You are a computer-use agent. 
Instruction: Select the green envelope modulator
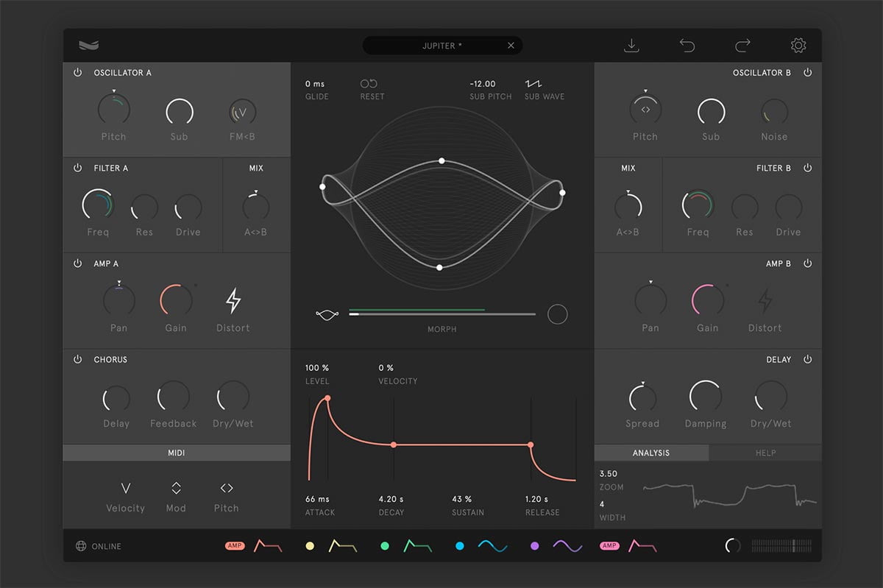click(x=406, y=546)
